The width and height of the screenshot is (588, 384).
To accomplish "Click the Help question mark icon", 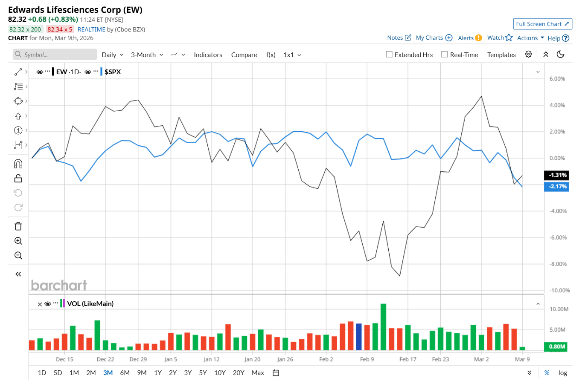I will pos(566,38).
